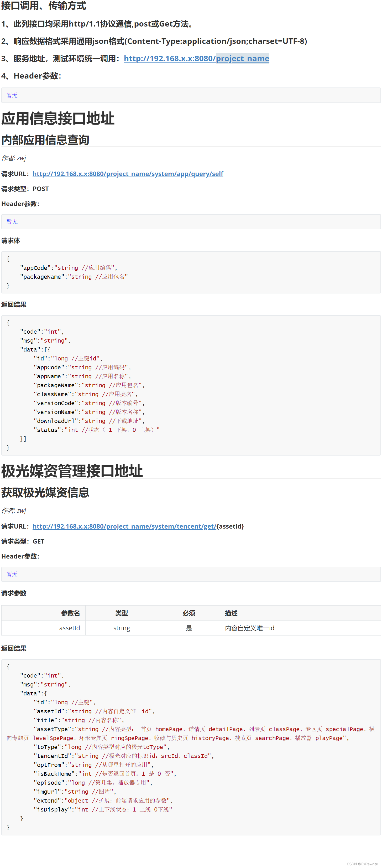Click the "tencentId" line in code block
This screenshot has width=382, height=868.
pos(124,756)
